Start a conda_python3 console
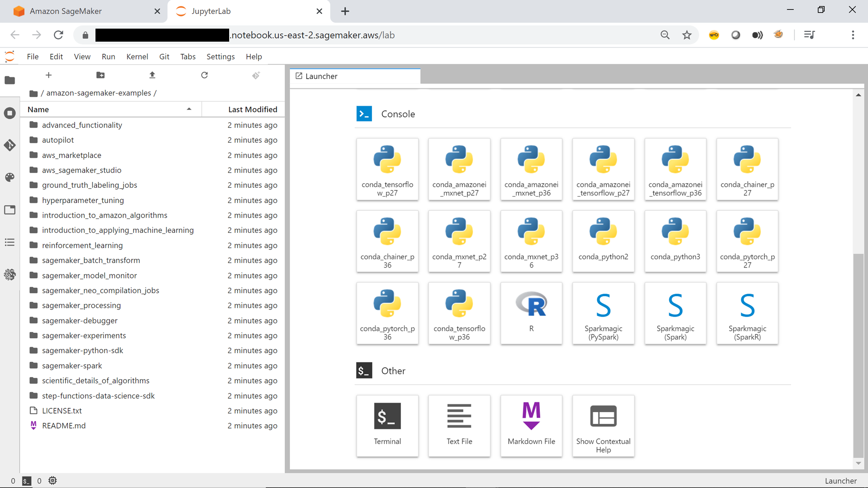Screen dimensions: 868x488 pos(675,241)
